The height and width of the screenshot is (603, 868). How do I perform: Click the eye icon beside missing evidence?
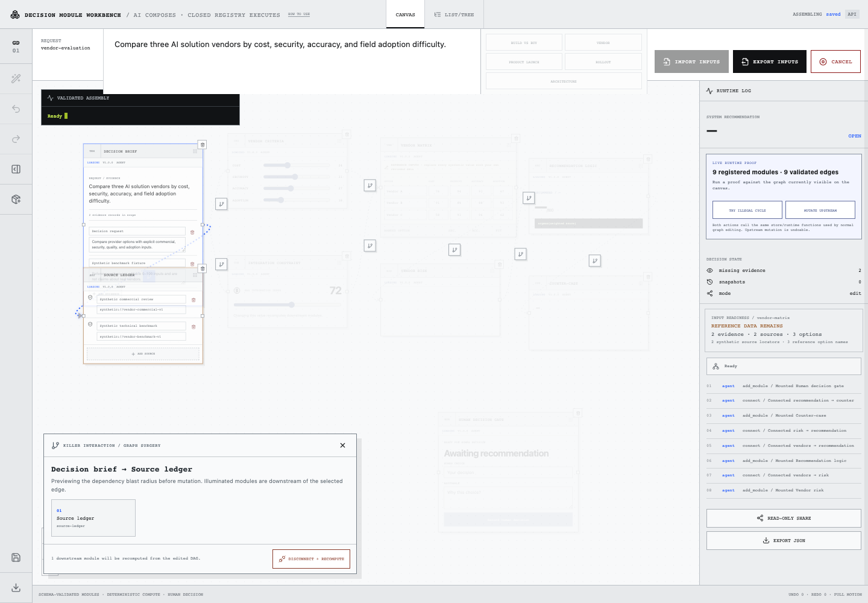(709, 271)
